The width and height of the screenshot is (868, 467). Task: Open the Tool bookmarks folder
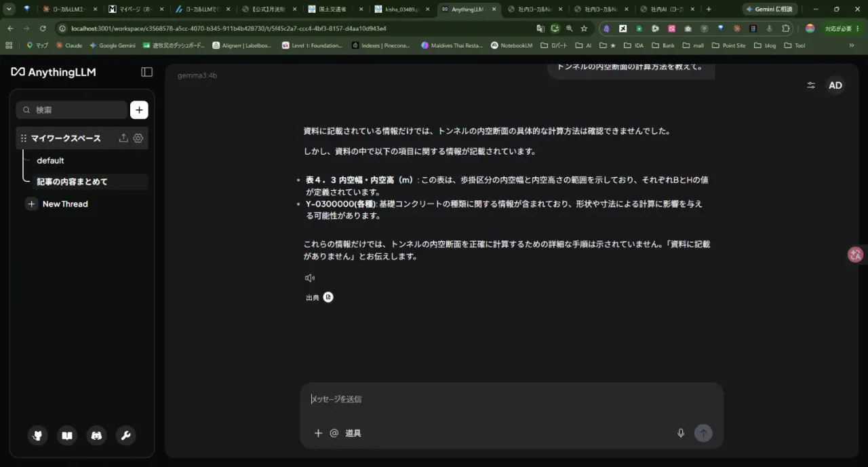[x=795, y=45]
